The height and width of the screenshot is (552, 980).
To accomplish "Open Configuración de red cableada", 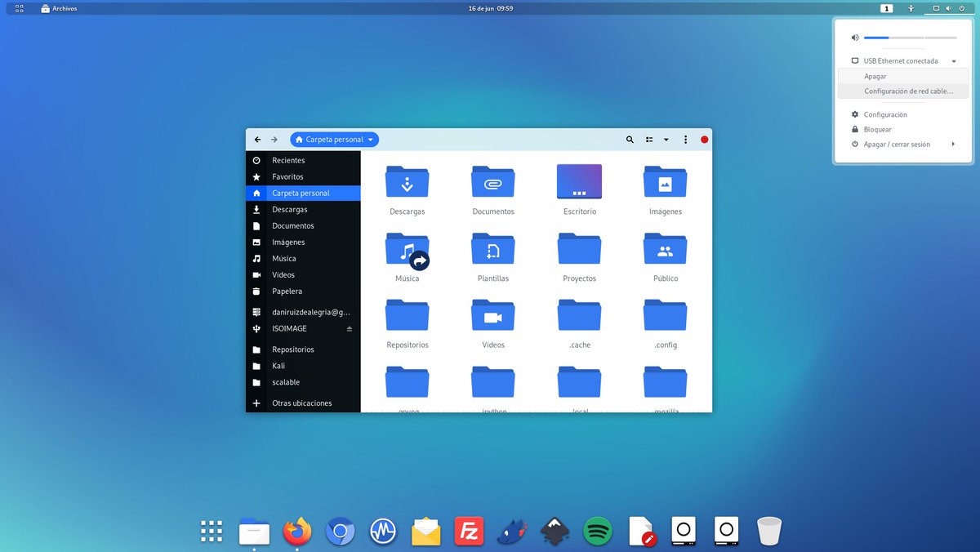I will 903,91.
